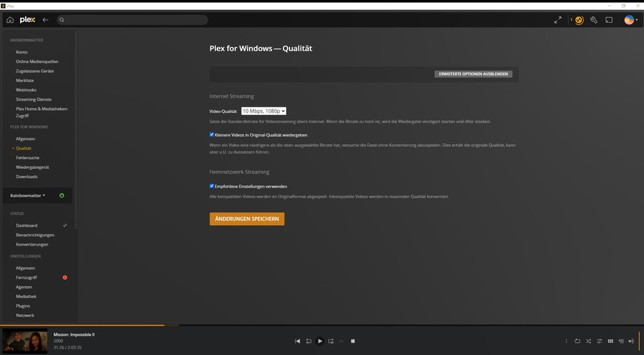Toggle Empfohlene Einstellungen verwenden checkbox
The image size is (644, 355).
212,186
